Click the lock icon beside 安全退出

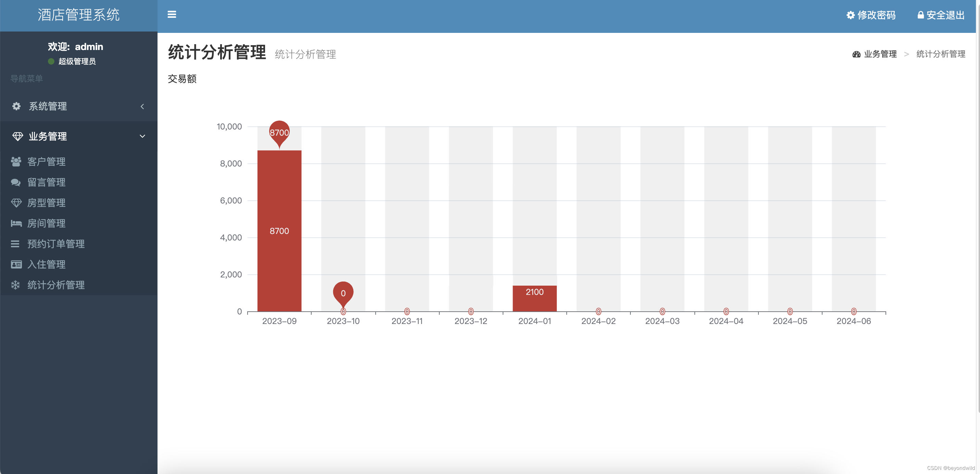920,15
